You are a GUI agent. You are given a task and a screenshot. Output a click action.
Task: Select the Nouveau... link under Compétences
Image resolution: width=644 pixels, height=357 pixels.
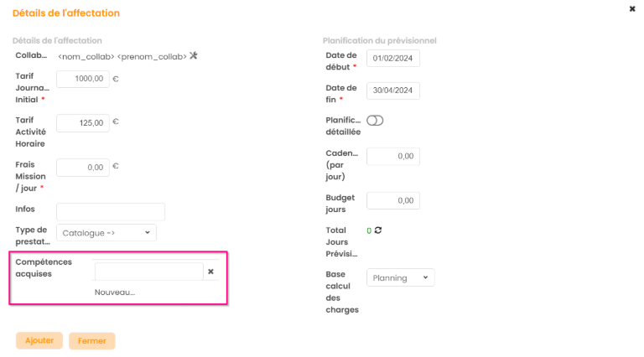115,292
